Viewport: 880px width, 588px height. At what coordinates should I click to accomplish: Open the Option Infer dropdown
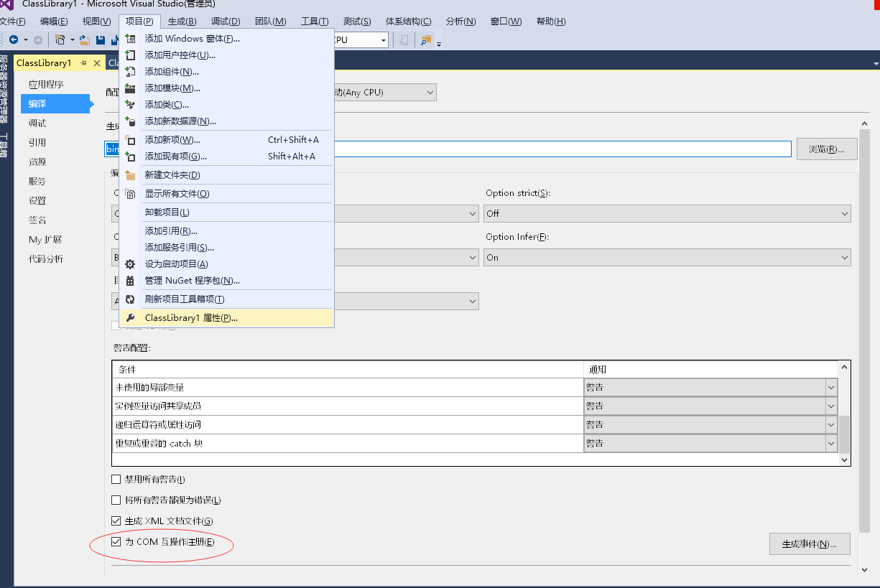tap(668, 257)
